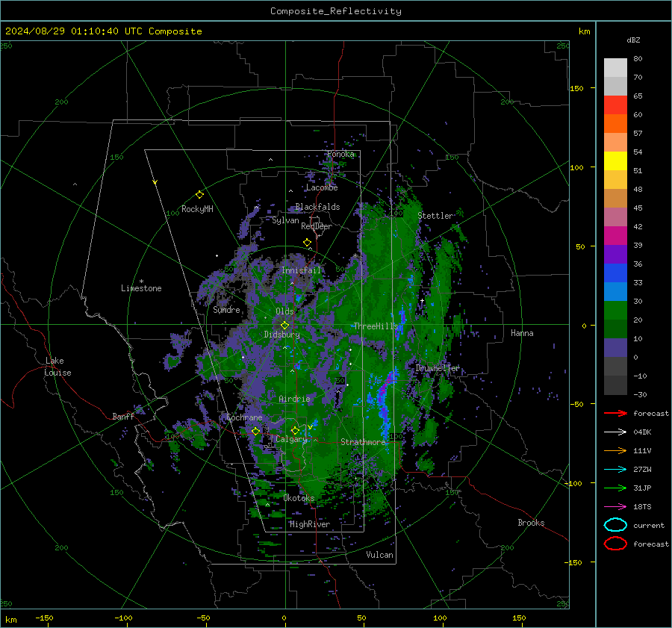Click the HighRiver label
This screenshot has height=628, width=672.
309,524
